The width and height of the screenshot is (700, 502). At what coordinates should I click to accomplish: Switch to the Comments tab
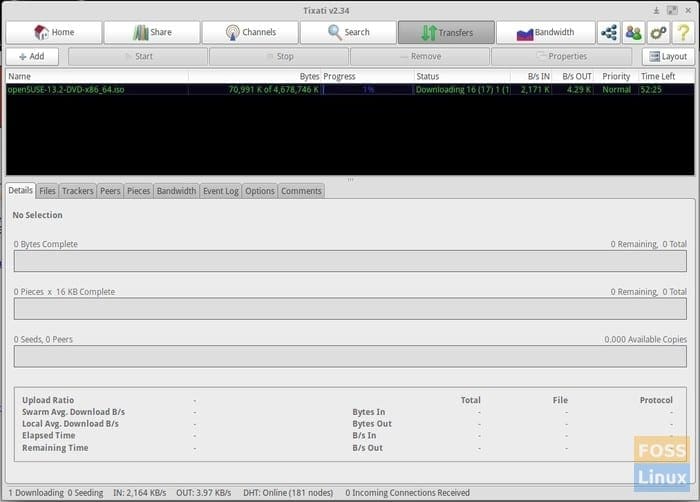[x=301, y=191]
